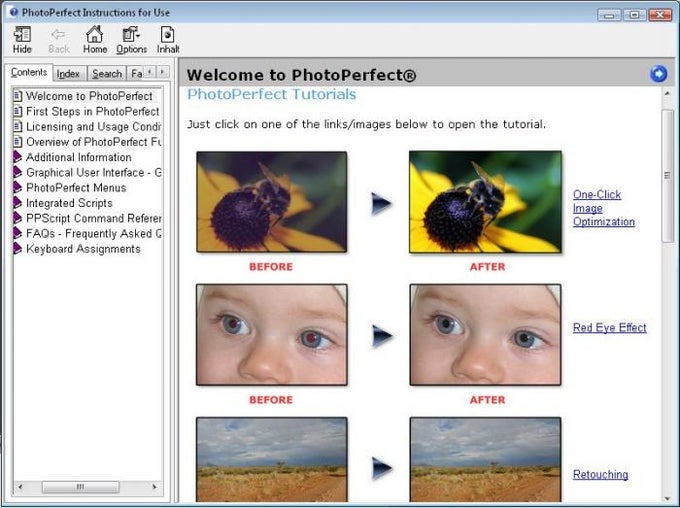Switch to the Contents tab
Screen dimensions: 680x508
click(x=29, y=72)
